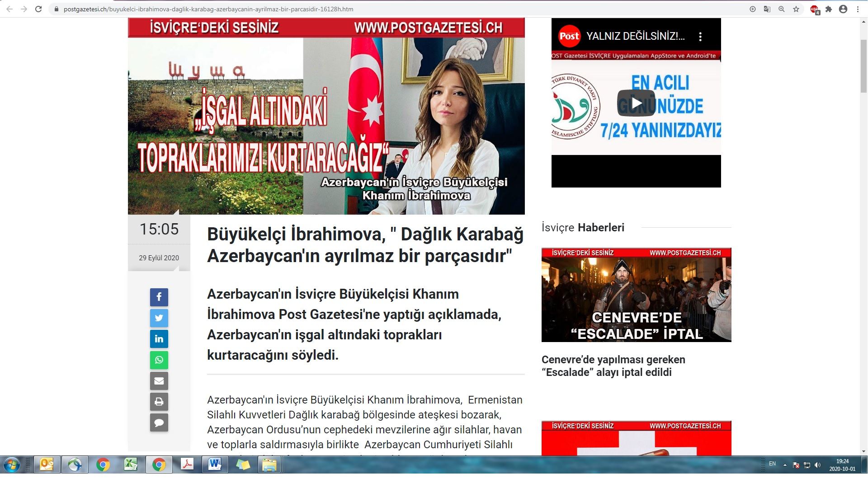This screenshot has height=488, width=868.
Task: Click the scrollbar down arrow
Action: [863, 451]
